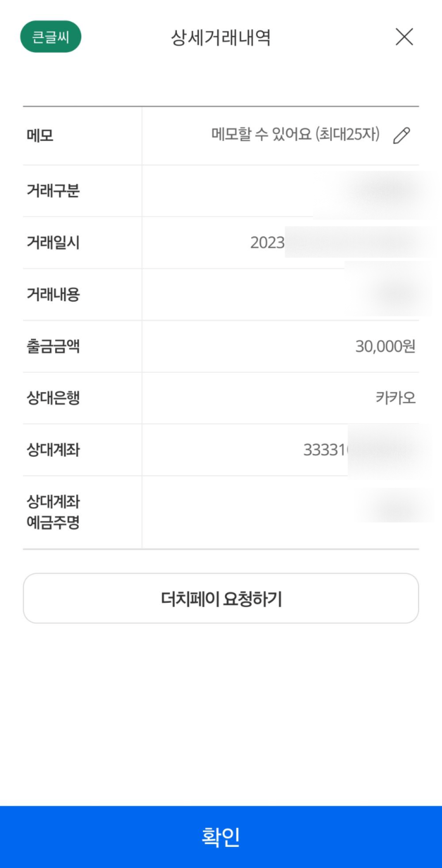Click the 상대계좌 예금주명 row label

53,512
